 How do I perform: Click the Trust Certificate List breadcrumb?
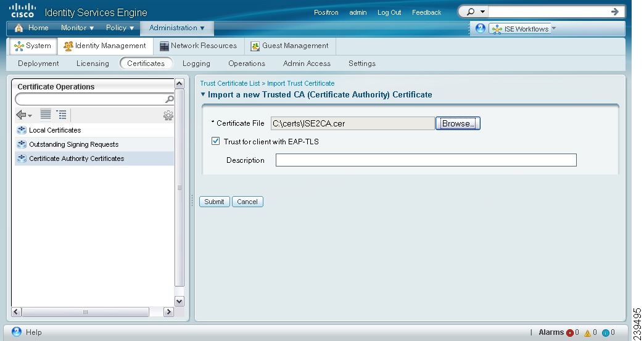pos(230,83)
